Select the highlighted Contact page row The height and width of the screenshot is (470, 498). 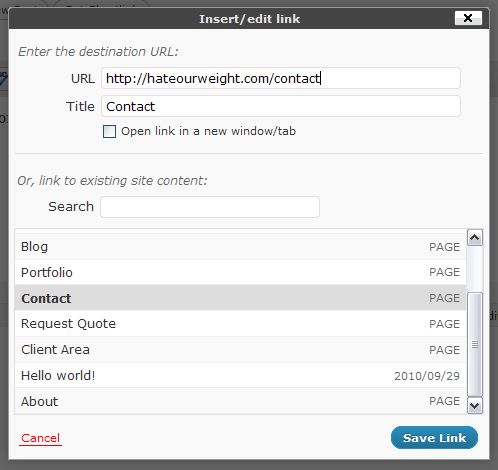pyautogui.click(x=240, y=298)
